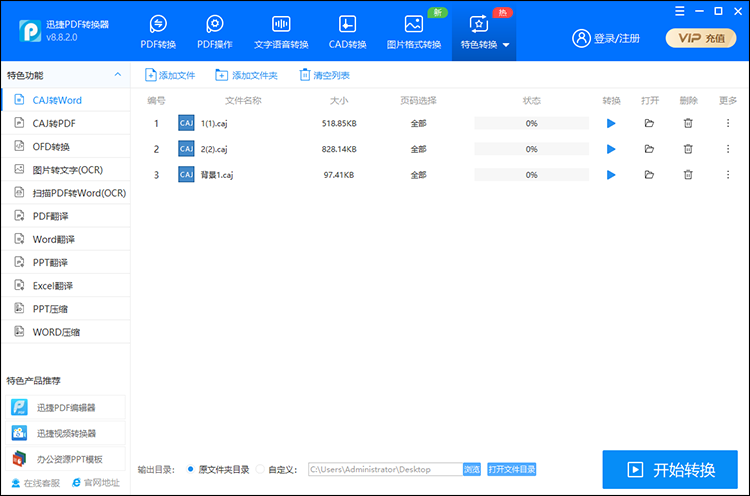The image size is (750, 496).
Task: Open 迅捷视频转换器 product recommendation
Action: 66,433
